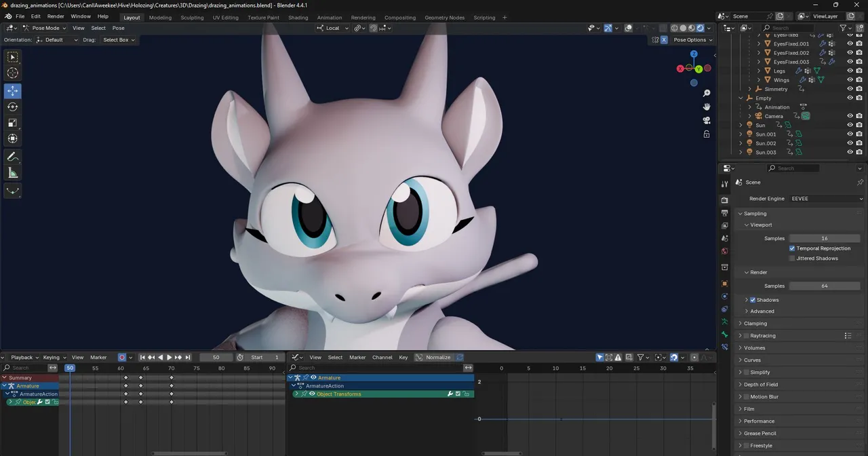Select the Scale tool in toolbar

tap(12, 123)
